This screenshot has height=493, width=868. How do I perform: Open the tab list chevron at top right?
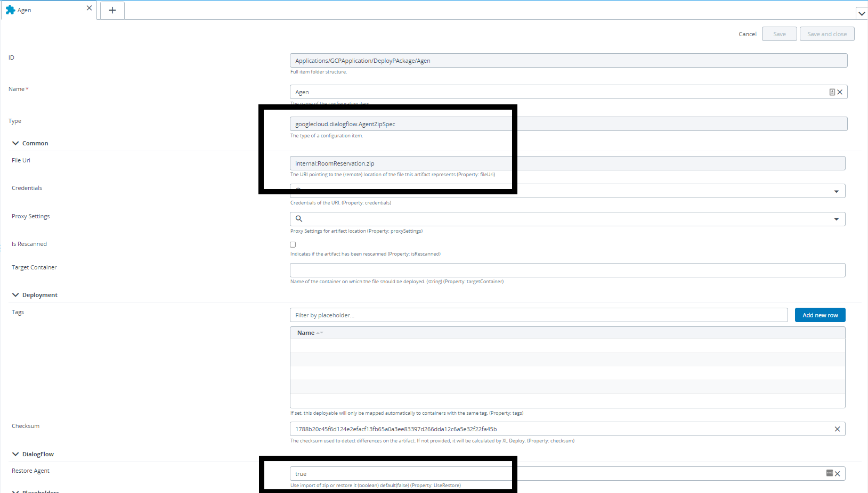(x=861, y=14)
